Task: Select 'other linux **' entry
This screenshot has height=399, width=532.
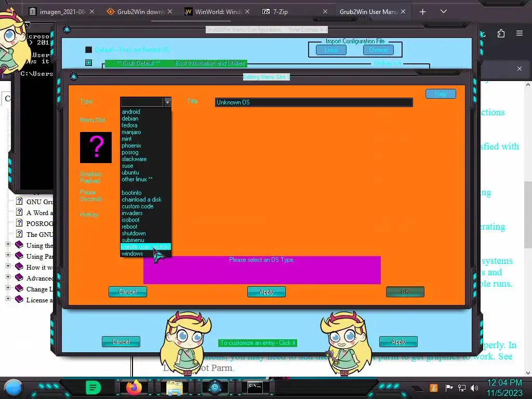Action: point(137,179)
